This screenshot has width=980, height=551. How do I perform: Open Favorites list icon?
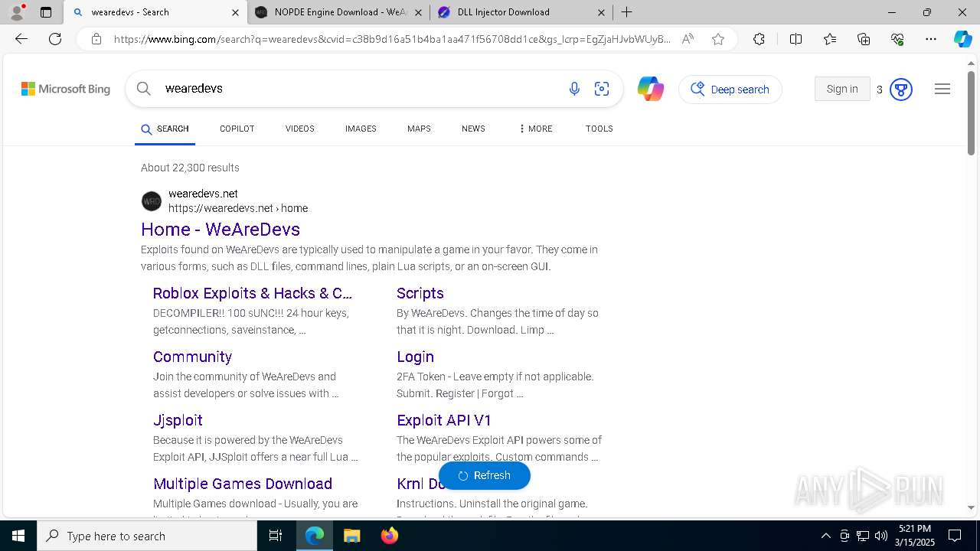[830, 39]
